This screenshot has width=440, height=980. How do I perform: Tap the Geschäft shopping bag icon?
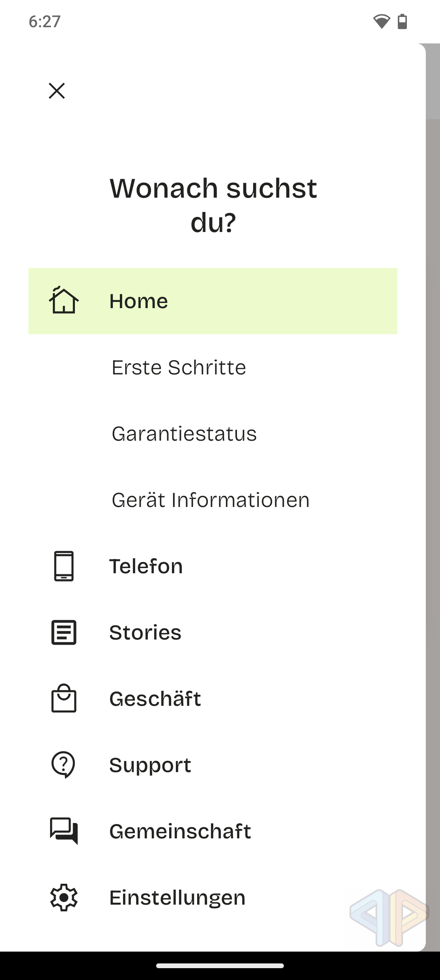(x=64, y=698)
